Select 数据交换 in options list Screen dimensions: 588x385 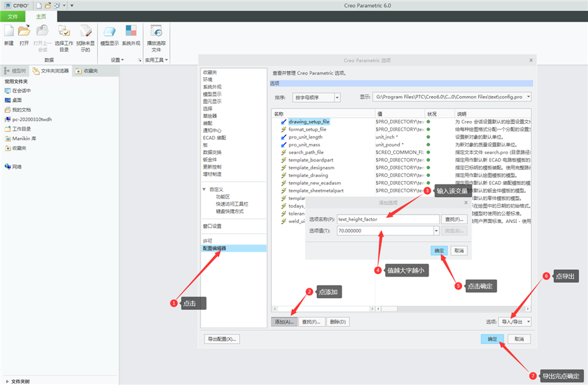[x=212, y=152]
